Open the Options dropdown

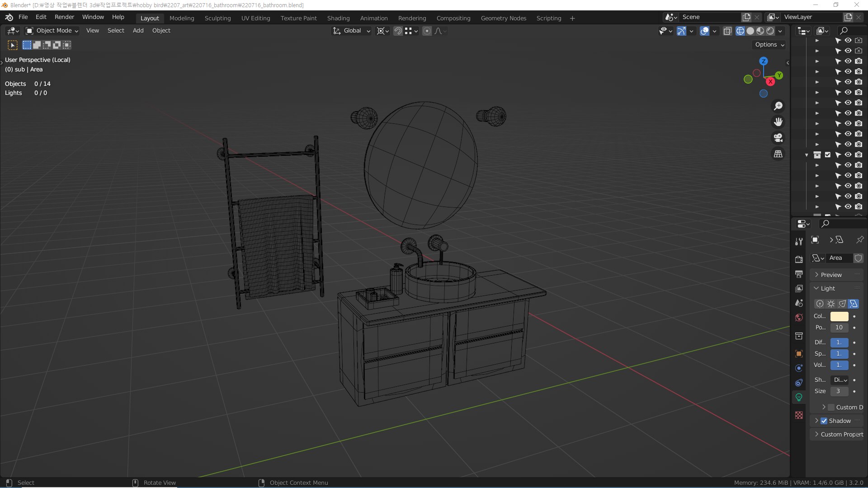click(769, 45)
